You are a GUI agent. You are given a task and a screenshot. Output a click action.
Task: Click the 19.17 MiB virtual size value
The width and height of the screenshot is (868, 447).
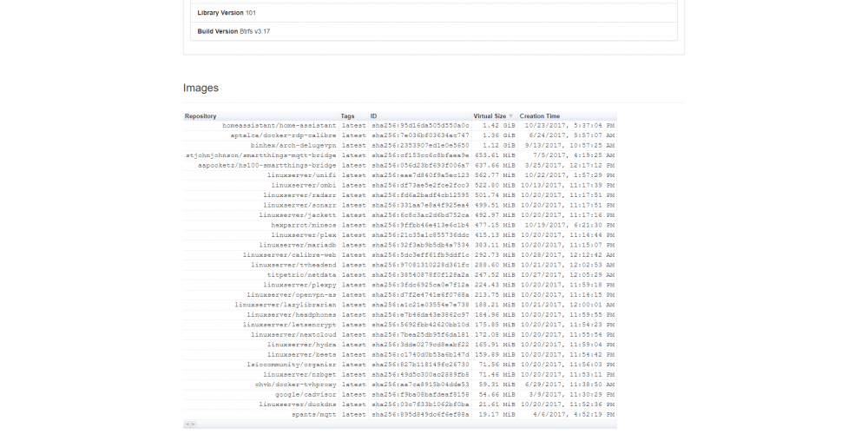coord(497,414)
